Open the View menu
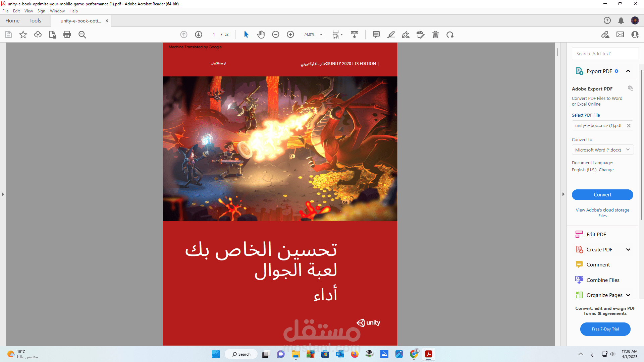The image size is (644, 362). [x=29, y=11]
